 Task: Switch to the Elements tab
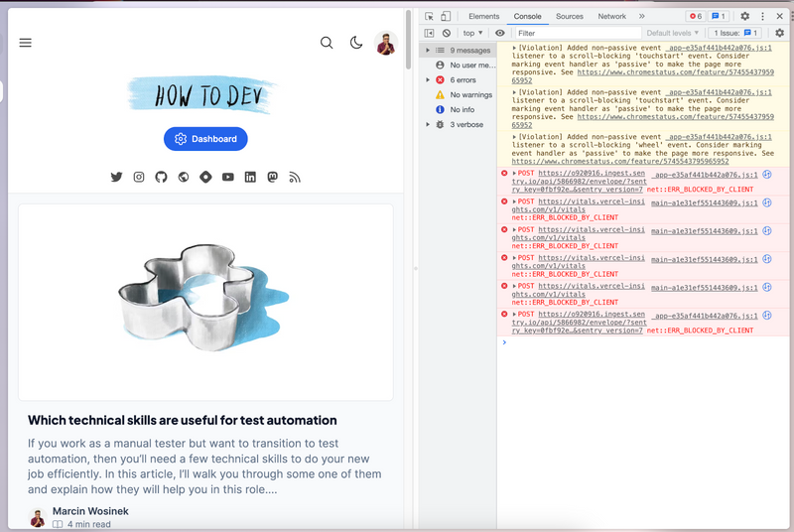tap(483, 17)
